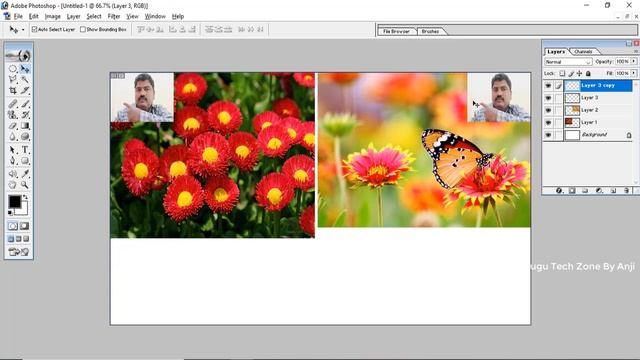This screenshot has width=640, height=360.
Task: Create a new layer icon
Action: click(x=613, y=191)
